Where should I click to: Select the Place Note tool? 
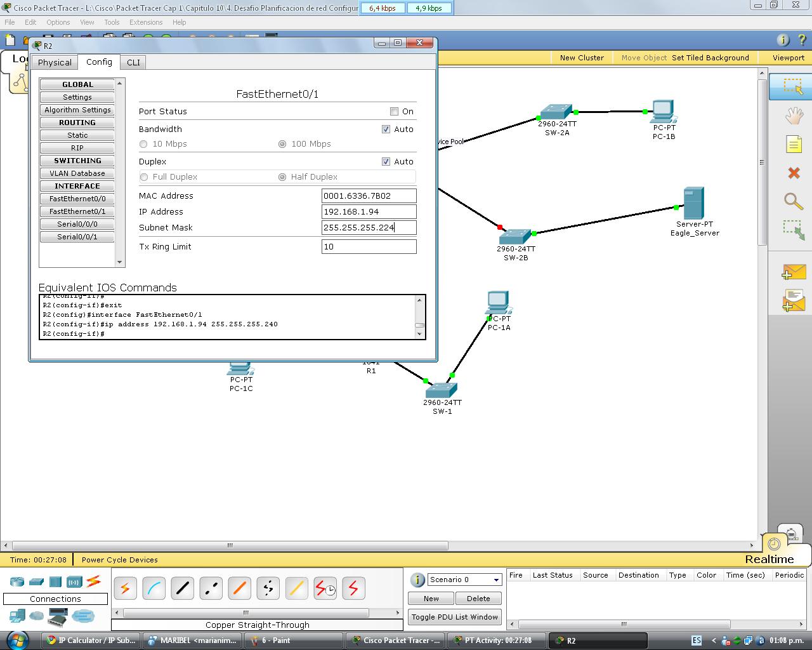[794, 144]
